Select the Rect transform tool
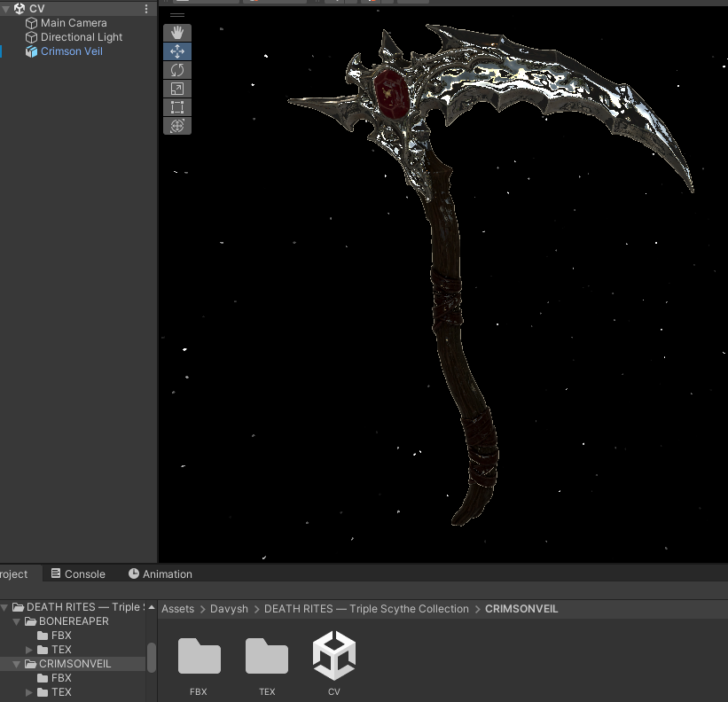The image size is (728, 702). click(177, 107)
